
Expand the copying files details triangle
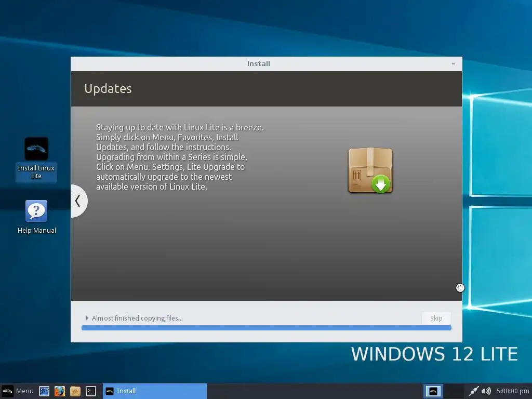(87, 318)
